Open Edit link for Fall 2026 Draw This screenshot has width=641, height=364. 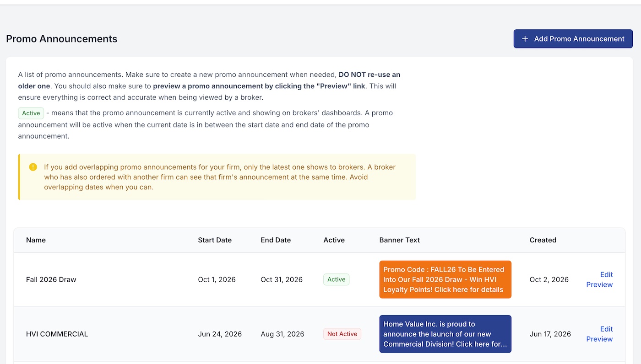point(606,274)
